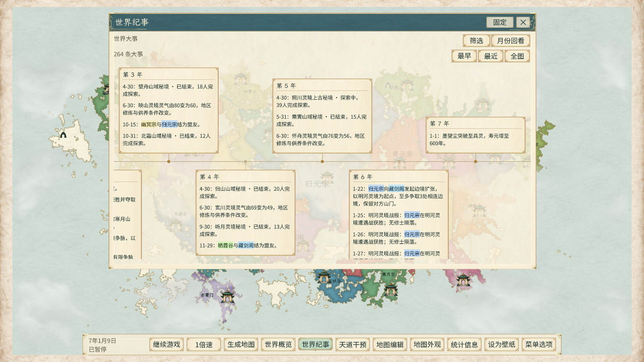The width and height of the screenshot is (644, 362).
Task: Click 归元宗 link in 1-26 battle report
Action: 412,234
